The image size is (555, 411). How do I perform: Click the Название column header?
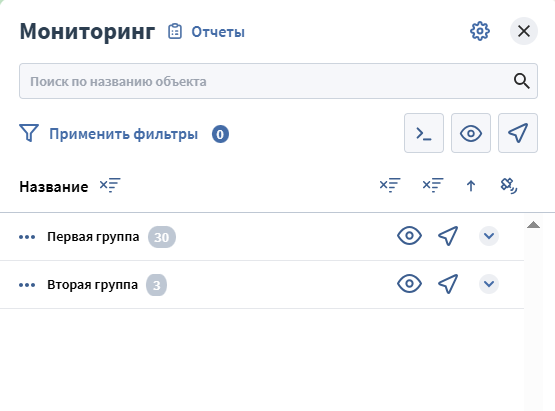click(x=54, y=187)
